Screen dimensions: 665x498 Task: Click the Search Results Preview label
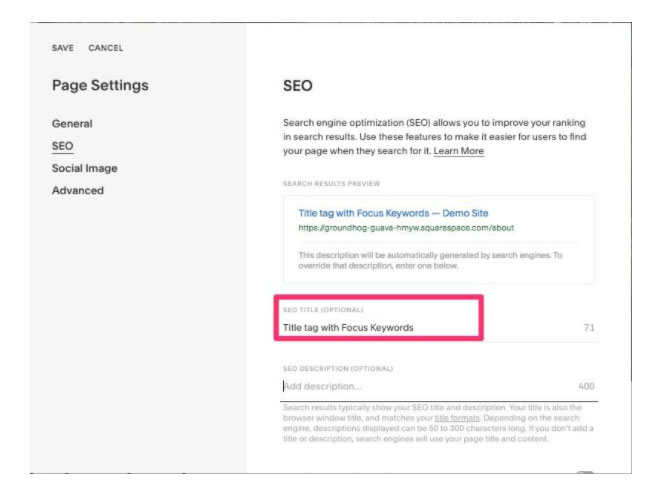point(331,184)
